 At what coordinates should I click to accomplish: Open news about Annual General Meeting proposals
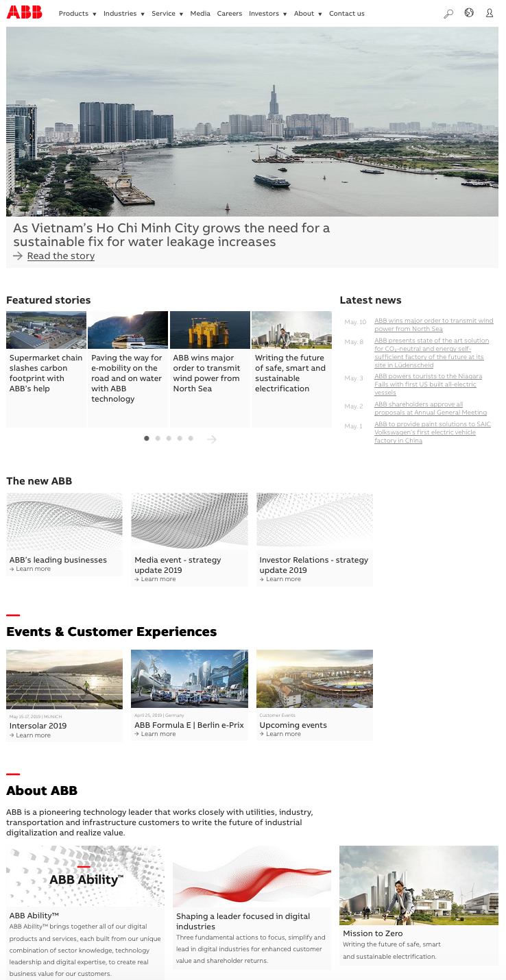coord(431,408)
